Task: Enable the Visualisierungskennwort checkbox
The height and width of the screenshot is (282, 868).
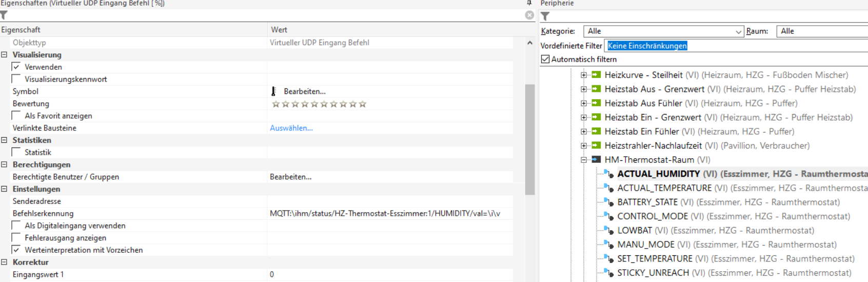Action: click(16, 79)
